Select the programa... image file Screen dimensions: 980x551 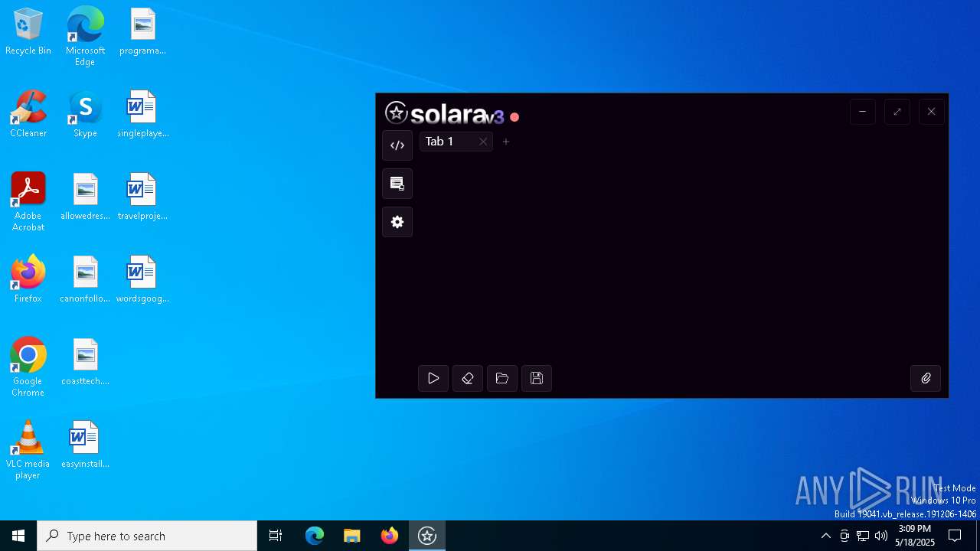point(142,32)
